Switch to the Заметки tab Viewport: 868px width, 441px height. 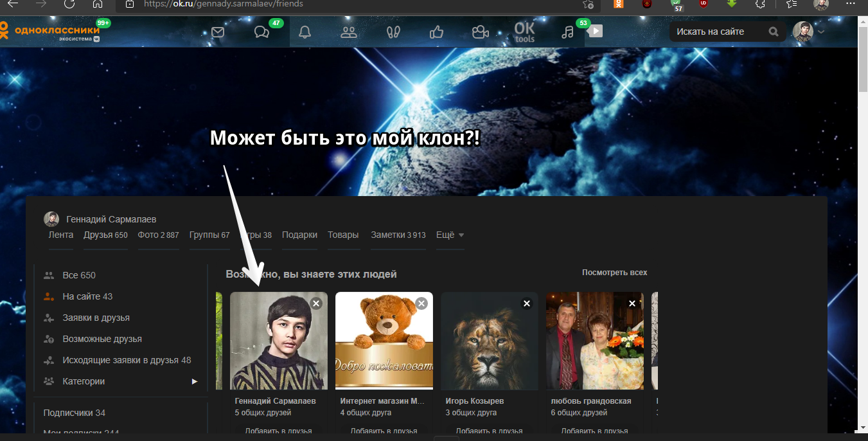(398, 235)
